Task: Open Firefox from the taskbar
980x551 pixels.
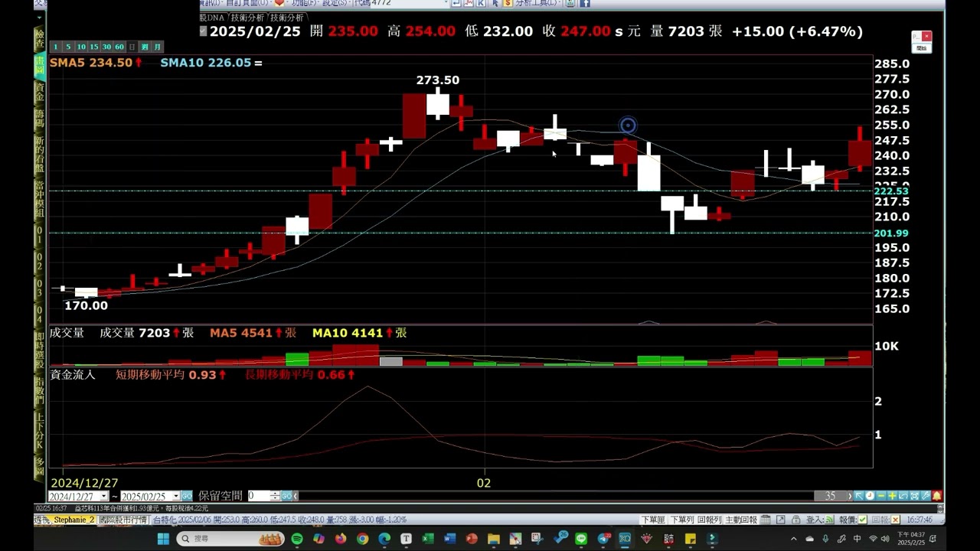Action: click(x=341, y=539)
